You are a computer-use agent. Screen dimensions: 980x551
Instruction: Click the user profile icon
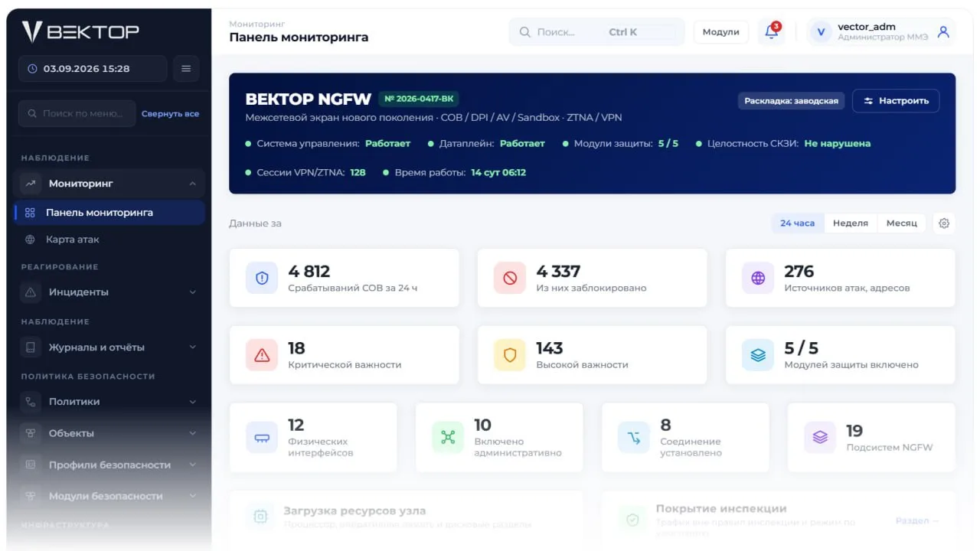[x=943, y=32]
